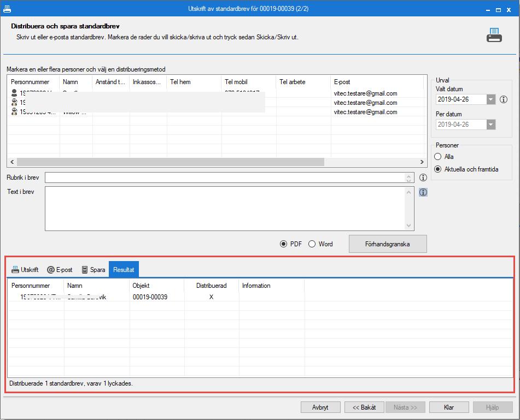Click the info icon next to Valt datum

click(504, 99)
